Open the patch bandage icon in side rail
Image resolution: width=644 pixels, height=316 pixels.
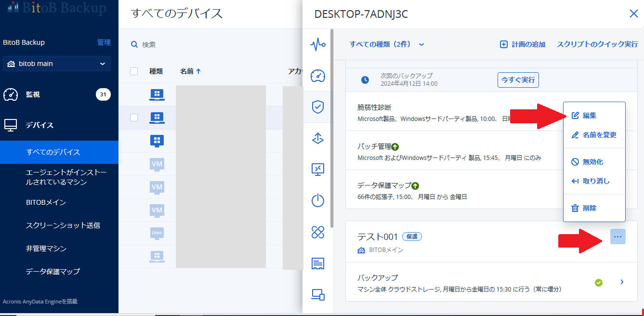click(x=317, y=232)
